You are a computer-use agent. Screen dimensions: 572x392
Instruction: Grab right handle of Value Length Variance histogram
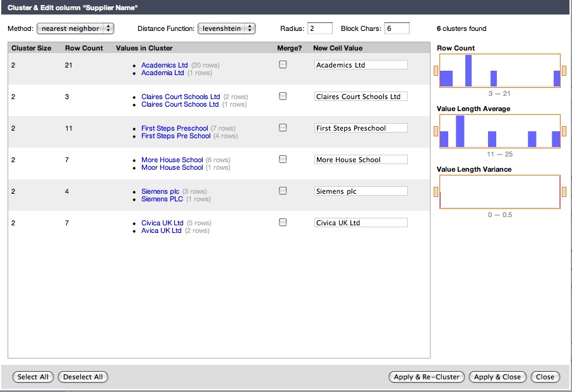[x=564, y=192]
